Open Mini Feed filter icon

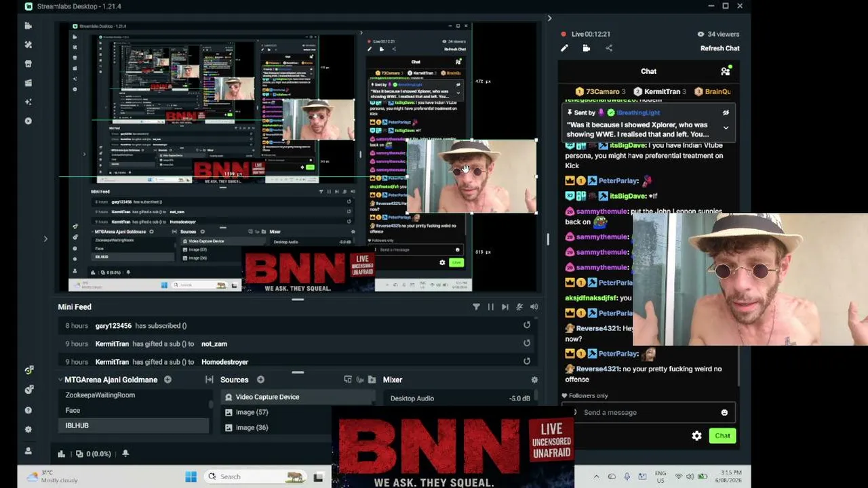(476, 307)
